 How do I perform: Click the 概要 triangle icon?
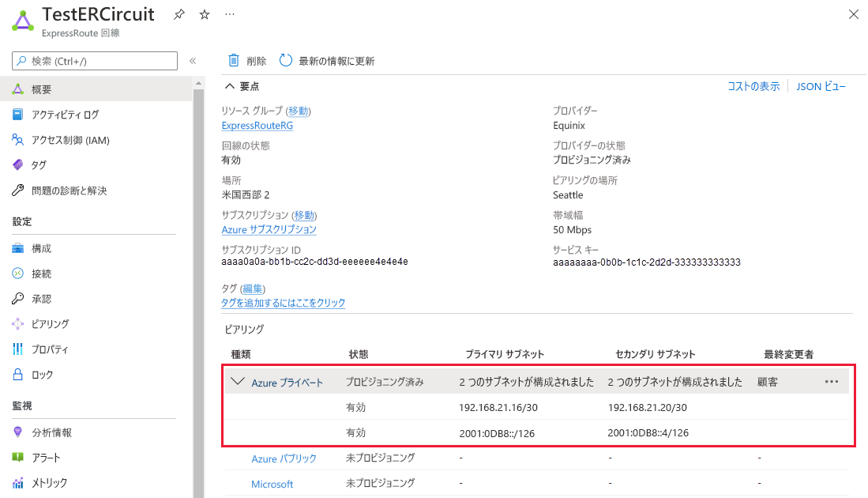pos(17,89)
